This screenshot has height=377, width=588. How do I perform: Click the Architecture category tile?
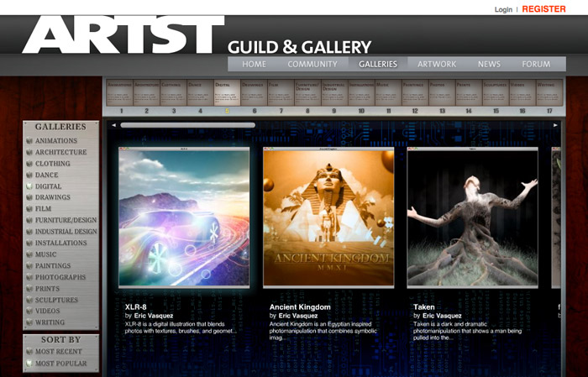(x=147, y=92)
